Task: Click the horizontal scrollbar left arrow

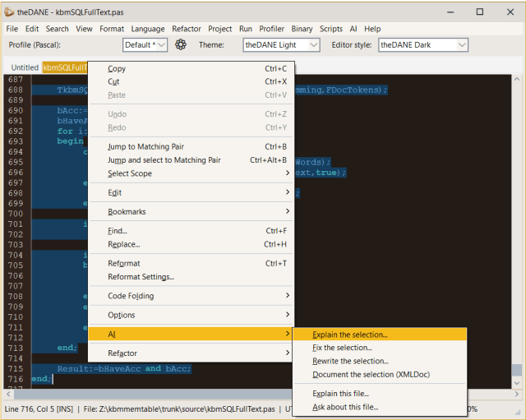Action: (x=8, y=395)
